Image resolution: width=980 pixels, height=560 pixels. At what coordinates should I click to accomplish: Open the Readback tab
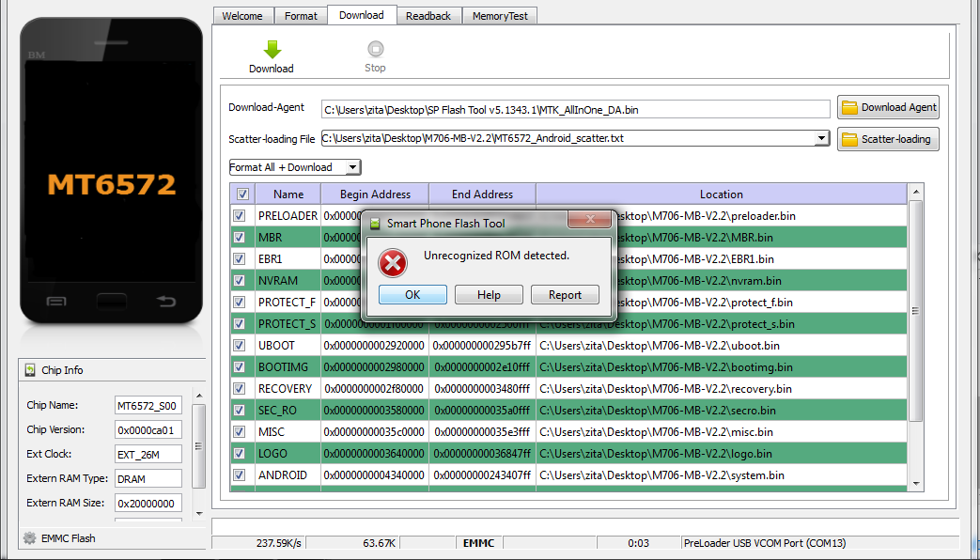click(428, 16)
